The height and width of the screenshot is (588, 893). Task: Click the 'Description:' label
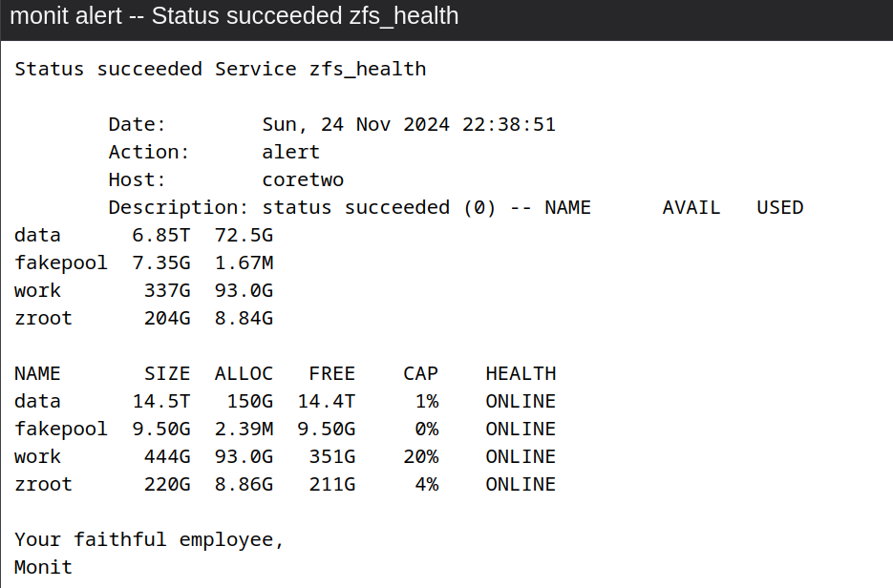(179, 207)
